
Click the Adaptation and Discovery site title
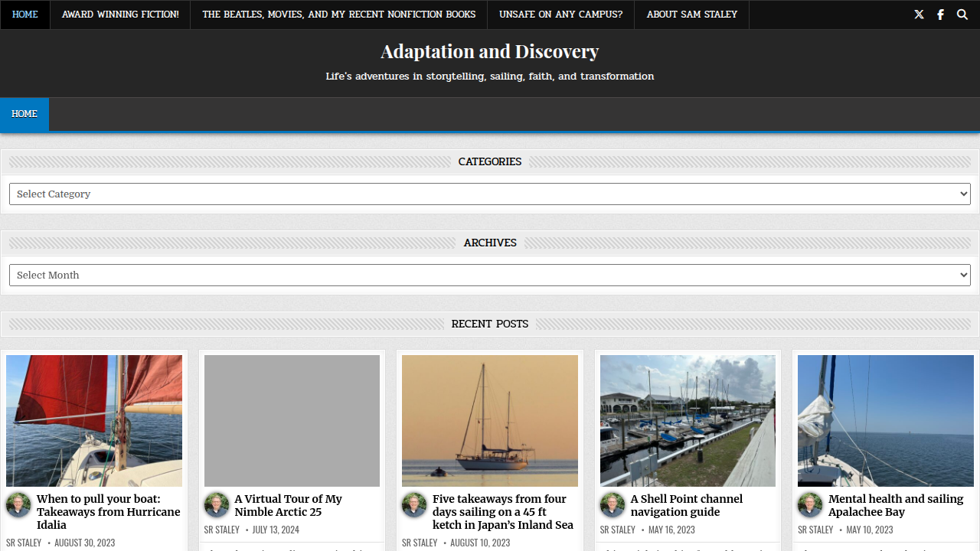click(490, 51)
